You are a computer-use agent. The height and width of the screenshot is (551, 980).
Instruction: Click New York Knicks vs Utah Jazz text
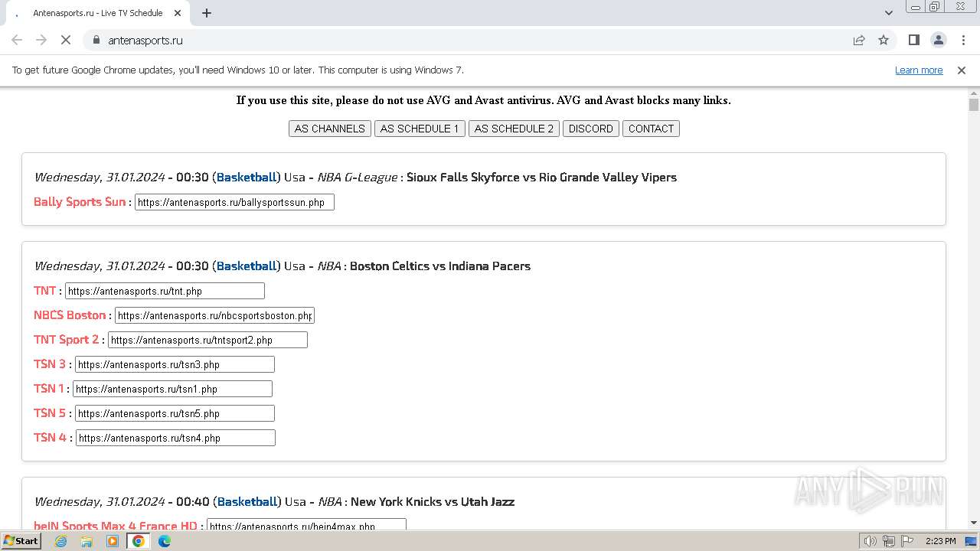pos(433,502)
